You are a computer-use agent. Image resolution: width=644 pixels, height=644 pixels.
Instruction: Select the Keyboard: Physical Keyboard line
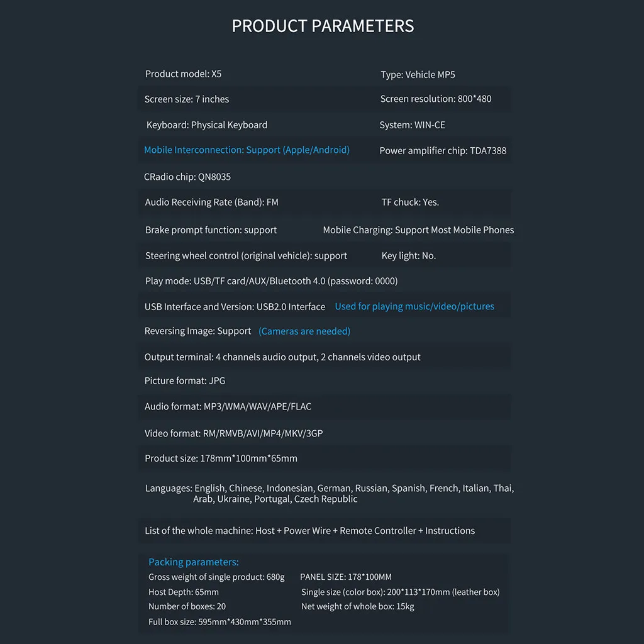206,125
